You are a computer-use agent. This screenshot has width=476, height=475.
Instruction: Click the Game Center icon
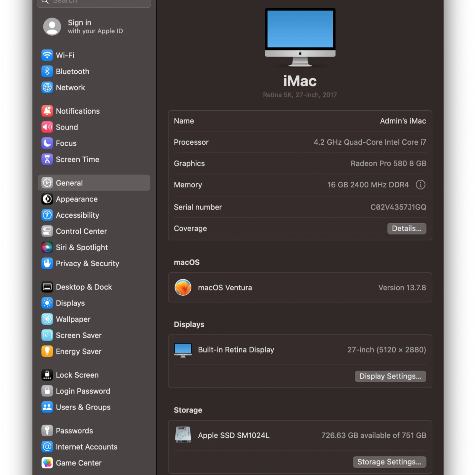click(47, 463)
